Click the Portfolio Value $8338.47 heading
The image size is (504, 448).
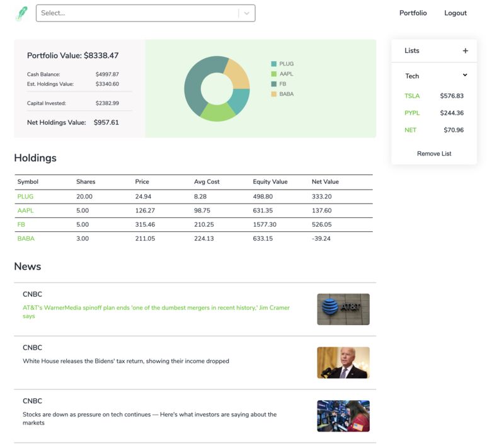(72, 55)
